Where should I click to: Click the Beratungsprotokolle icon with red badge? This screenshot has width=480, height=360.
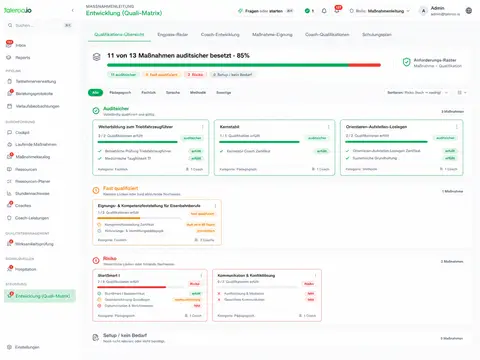pos(9,93)
